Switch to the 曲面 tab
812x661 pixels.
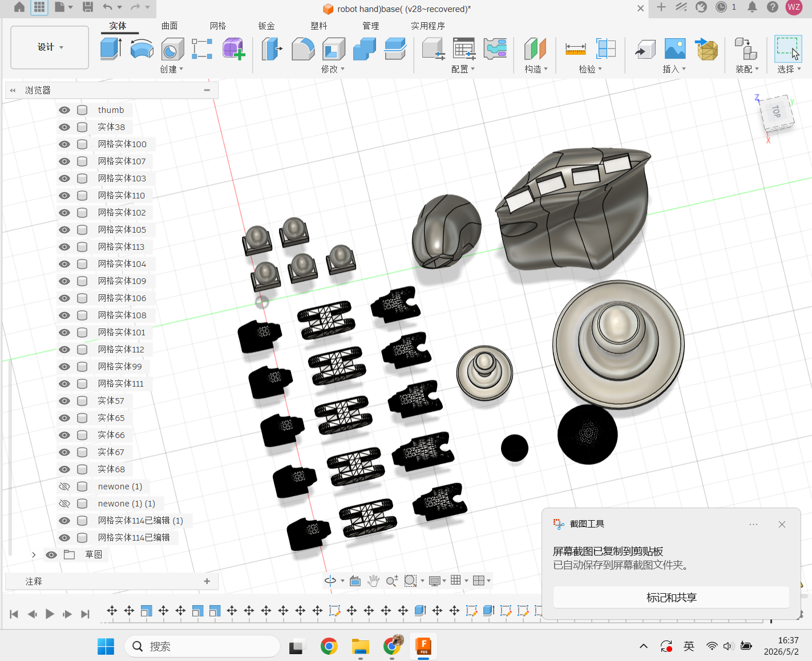tap(169, 26)
